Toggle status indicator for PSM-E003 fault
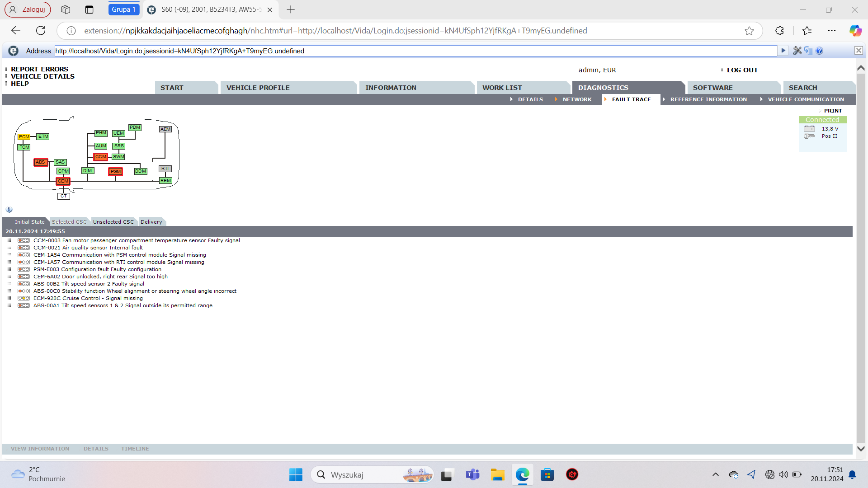 tap(24, 269)
